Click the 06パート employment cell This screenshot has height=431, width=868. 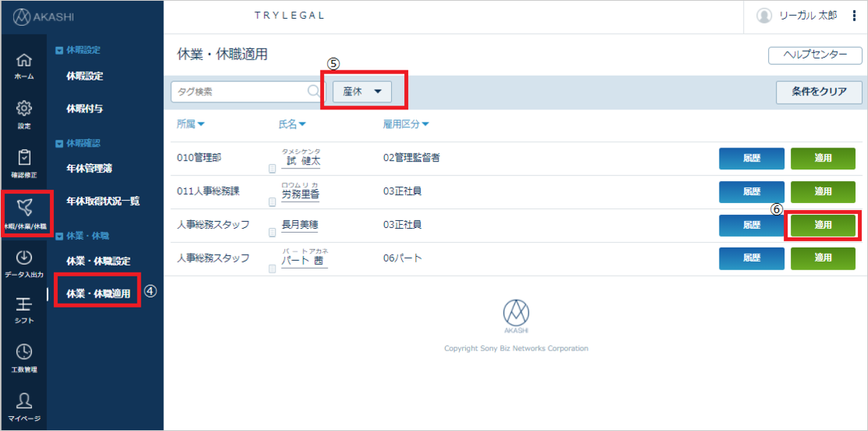pyautogui.click(x=403, y=258)
